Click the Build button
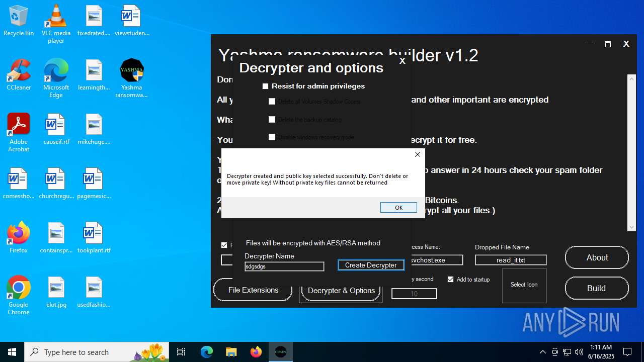This screenshot has height=362, width=644. click(x=597, y=288)
